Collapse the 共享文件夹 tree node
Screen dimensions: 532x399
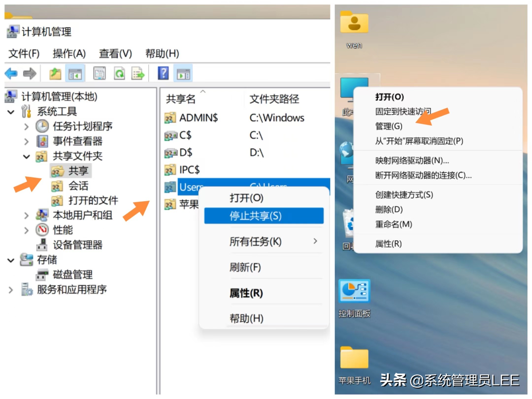(26, 156)
